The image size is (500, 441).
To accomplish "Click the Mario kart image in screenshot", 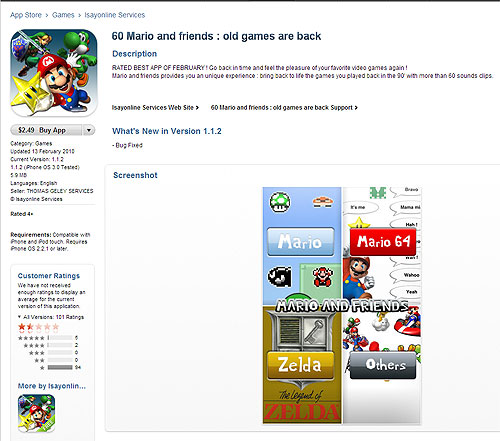I will click(407, 322).
